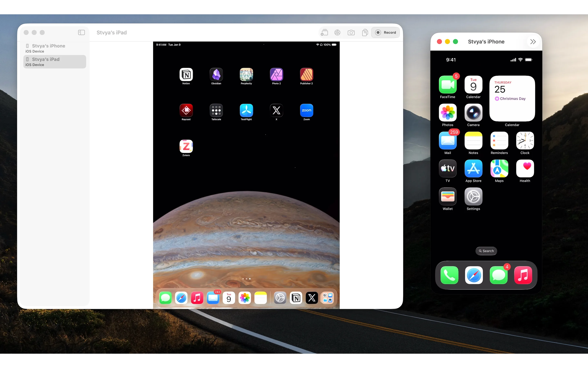Open the Calendar widget showing Christmas Day
The width and height of the screenshot is (588, 368).
click(x=512, y=99)
